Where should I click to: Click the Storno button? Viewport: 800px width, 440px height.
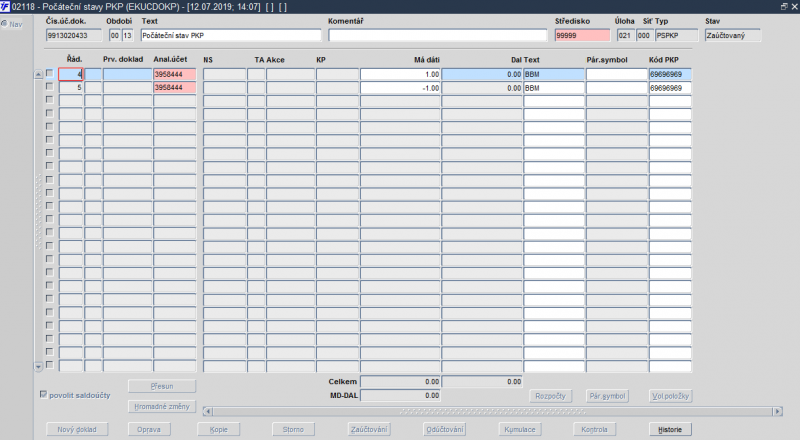293,429
